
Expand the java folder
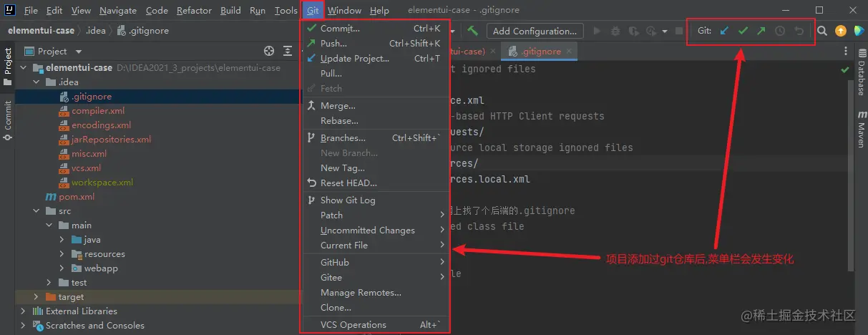62,239
